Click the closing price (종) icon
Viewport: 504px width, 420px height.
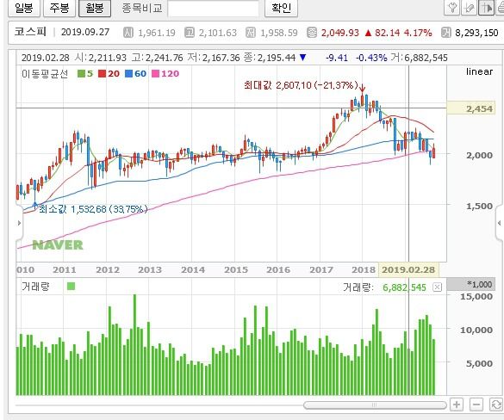(x=312, y=33)
